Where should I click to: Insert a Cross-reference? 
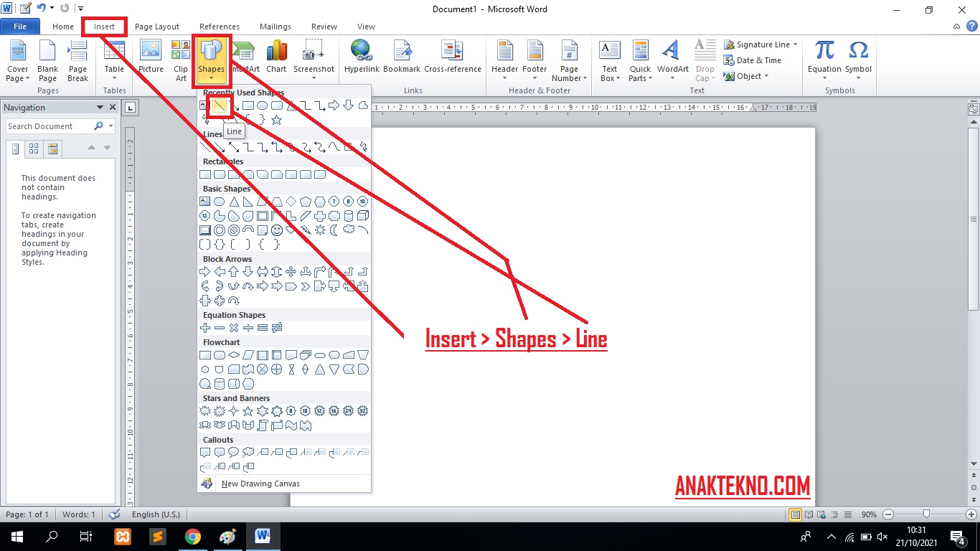click(x=453, y=57)
